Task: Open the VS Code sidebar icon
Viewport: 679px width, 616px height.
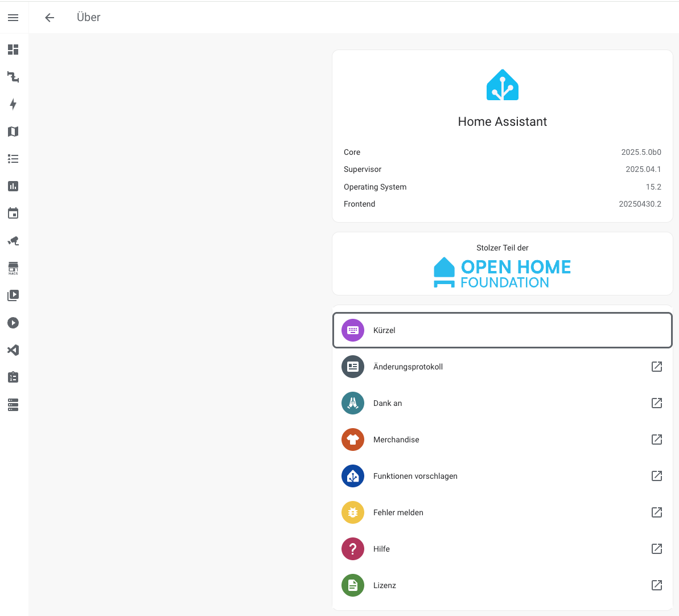Action: (x=13, y=350)
